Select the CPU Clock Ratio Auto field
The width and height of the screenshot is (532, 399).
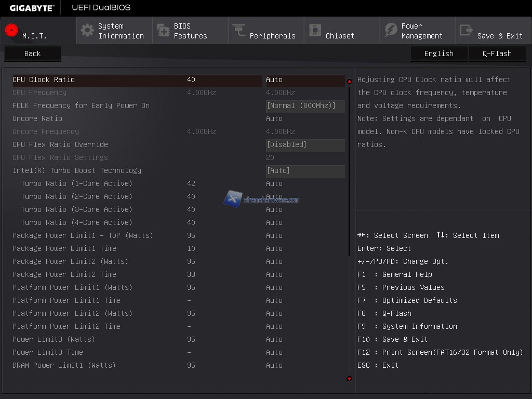pos(274,79)
